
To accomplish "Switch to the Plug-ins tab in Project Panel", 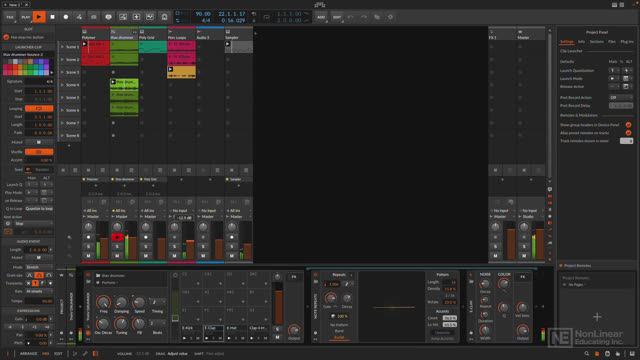I will tap(627, 42).
